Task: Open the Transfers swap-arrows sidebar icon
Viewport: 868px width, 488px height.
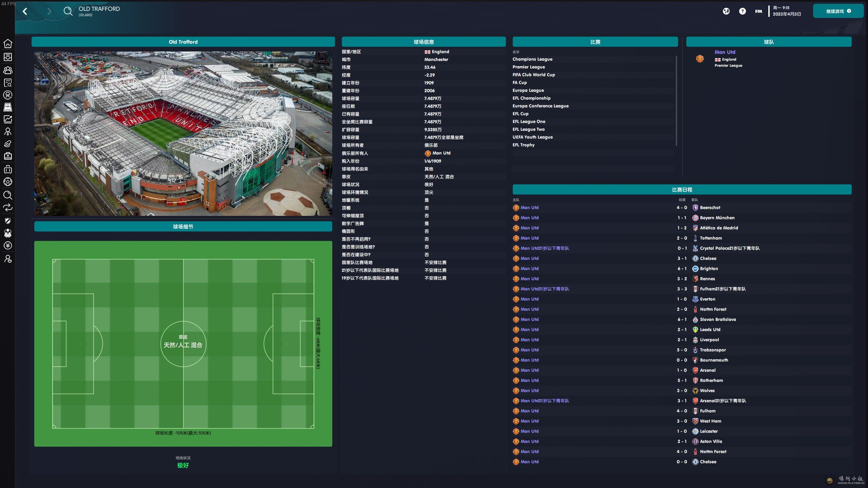Action: [x=8, y=207]
